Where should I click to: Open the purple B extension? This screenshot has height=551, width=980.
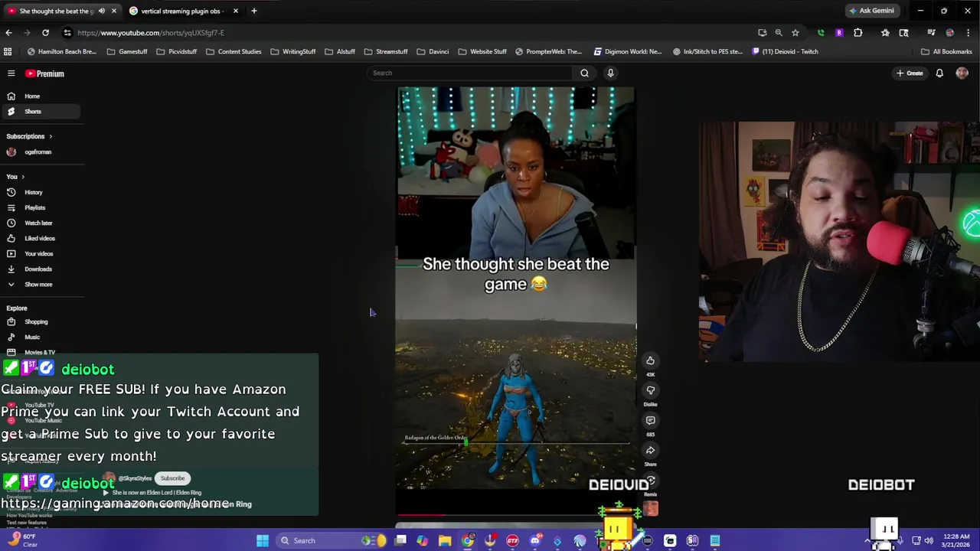pyautogui.click(x=839, y=33)
